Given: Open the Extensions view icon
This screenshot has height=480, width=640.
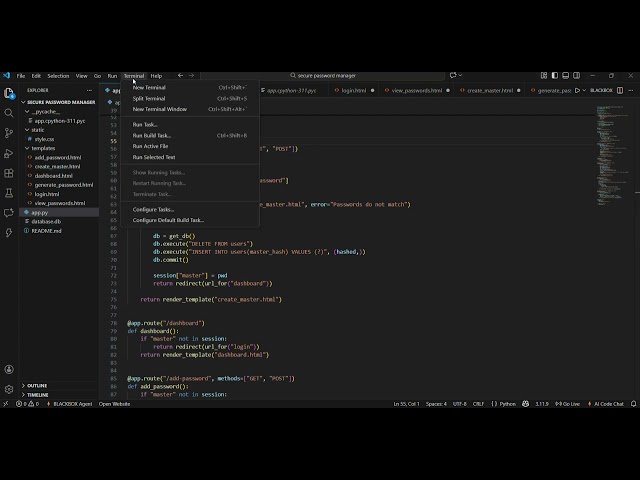Looking at the screenshot, I should coord(9,173).
